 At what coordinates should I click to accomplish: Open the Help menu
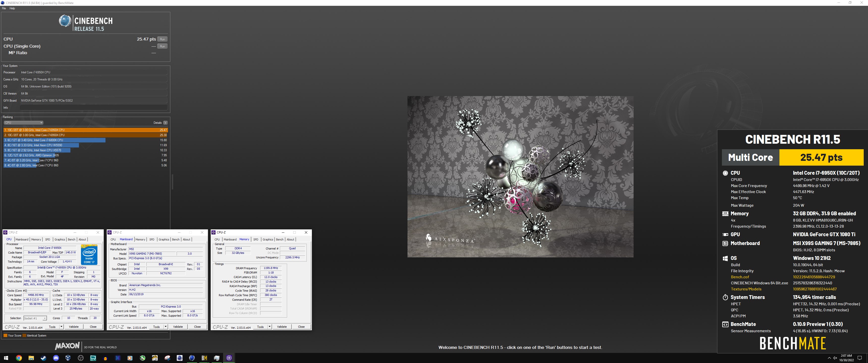(x=12, y=8)
